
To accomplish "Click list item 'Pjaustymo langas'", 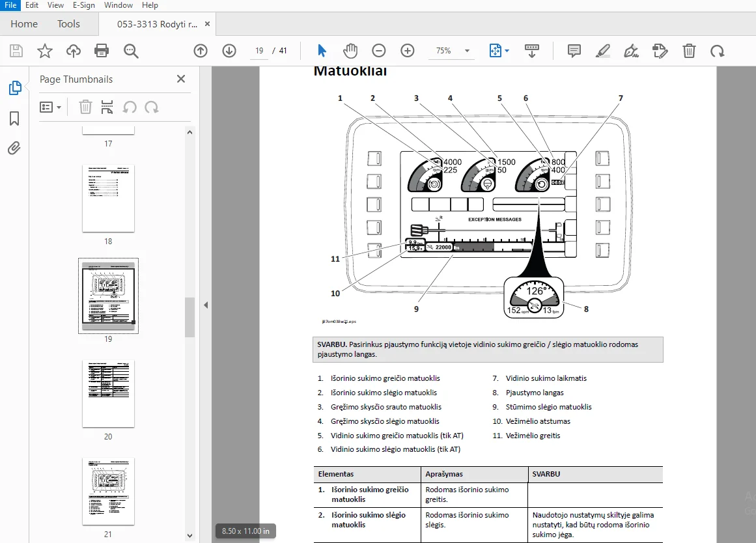I will 535,393.
